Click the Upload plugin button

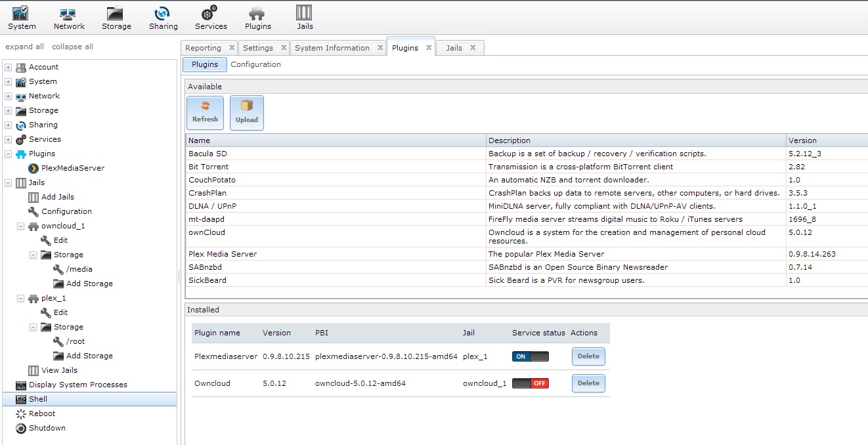[x=247, y=113]
